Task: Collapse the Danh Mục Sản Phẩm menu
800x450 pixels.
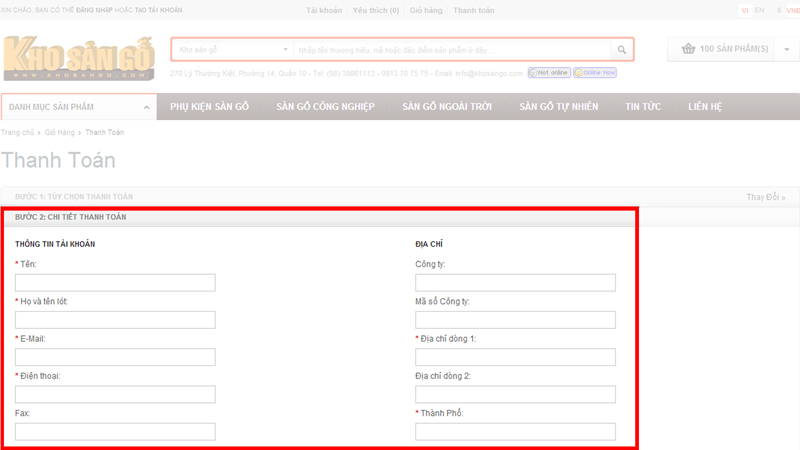Action: [x=146, y=107]
